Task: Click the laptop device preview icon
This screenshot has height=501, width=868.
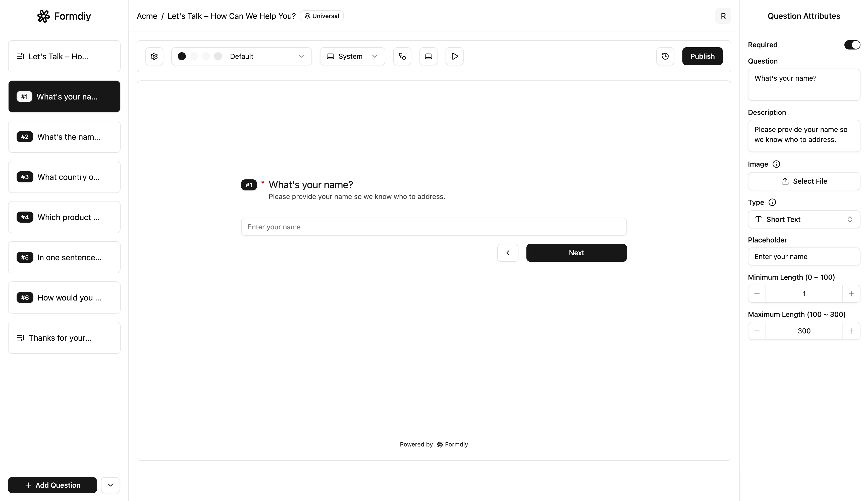Action: [428, 56]
